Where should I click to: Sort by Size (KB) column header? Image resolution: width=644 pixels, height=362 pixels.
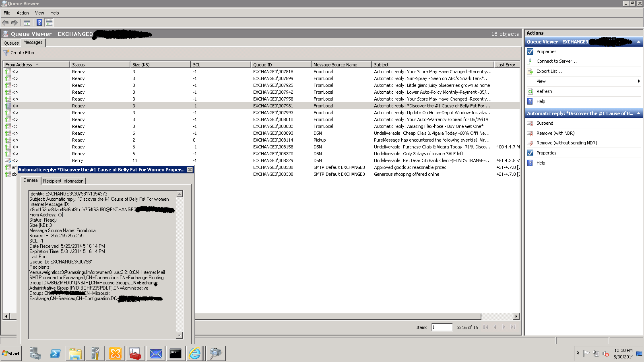pos(160,64)
